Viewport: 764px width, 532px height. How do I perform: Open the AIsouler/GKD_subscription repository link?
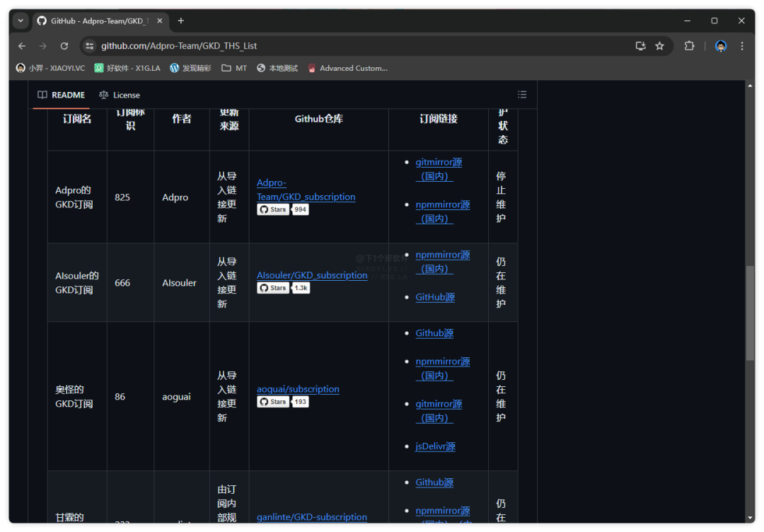[312, 275]
